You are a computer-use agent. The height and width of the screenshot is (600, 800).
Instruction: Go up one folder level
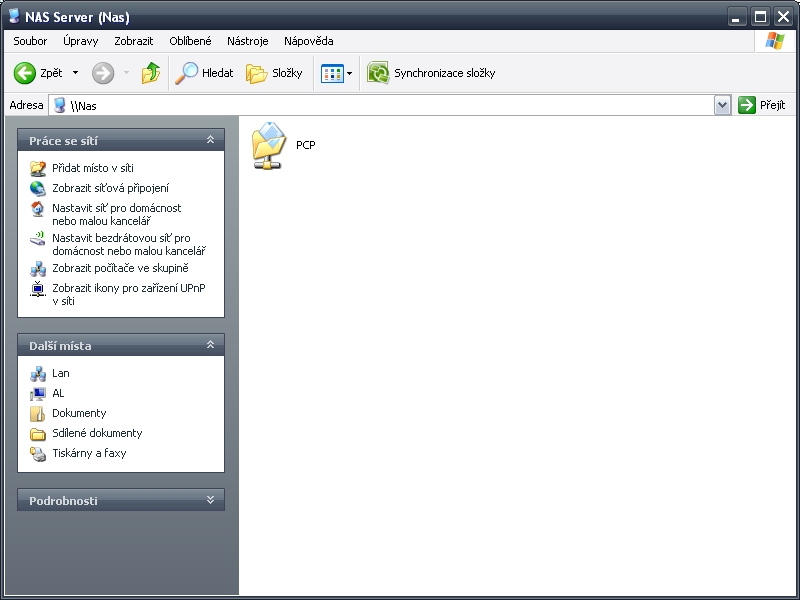pos(151,73)
